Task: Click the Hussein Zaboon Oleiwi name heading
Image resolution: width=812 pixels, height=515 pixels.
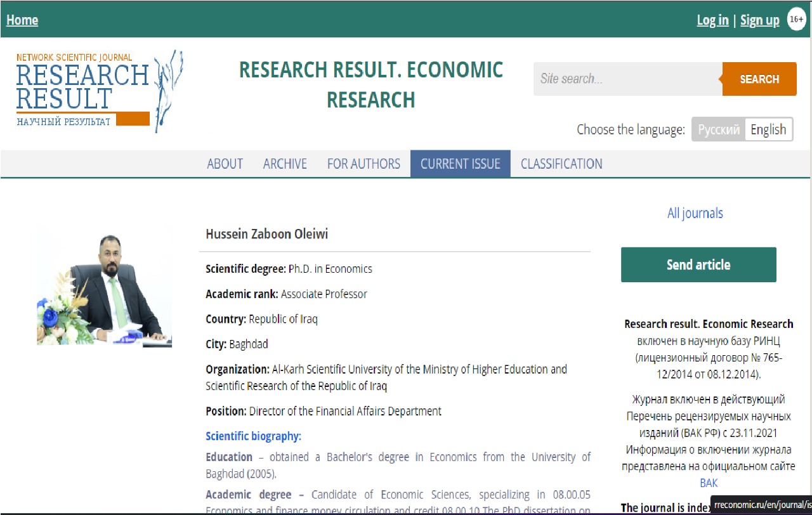Action: pos(266,235)
